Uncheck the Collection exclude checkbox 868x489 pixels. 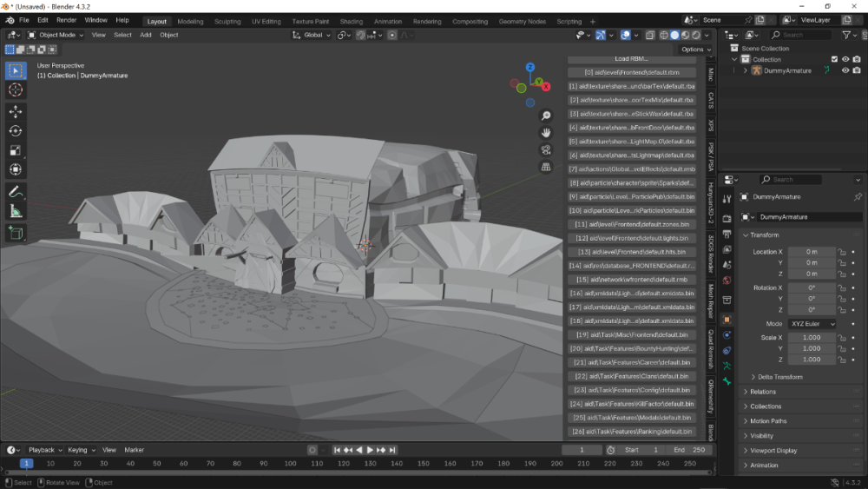[834, 59]
